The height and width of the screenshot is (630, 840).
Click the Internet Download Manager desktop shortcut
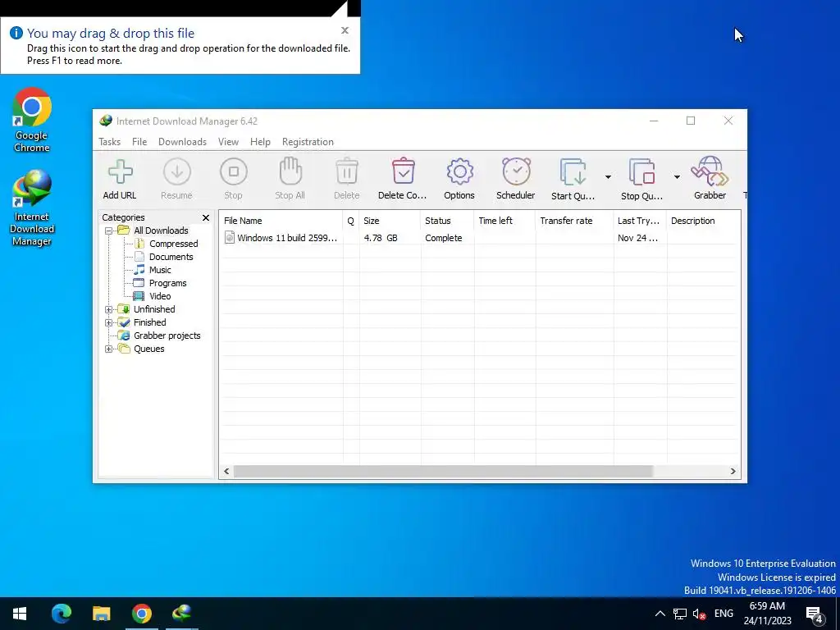pyautogui.click(x=32, y=208)
